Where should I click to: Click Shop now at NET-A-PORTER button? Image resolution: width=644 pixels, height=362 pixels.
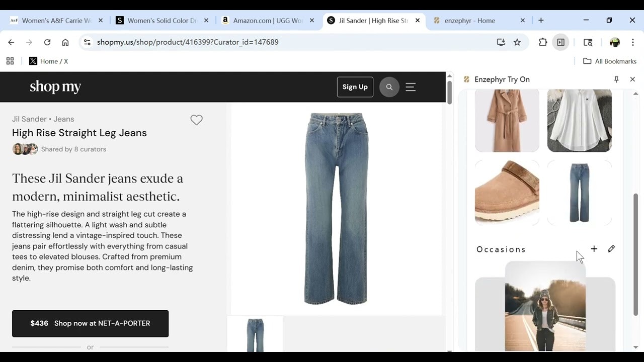90,323
